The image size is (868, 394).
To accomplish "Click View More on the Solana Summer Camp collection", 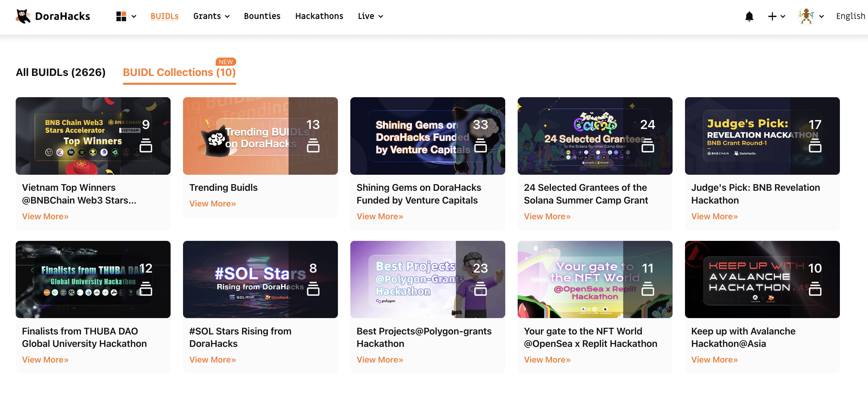I will pyautogui.click(x=547, y=216).
